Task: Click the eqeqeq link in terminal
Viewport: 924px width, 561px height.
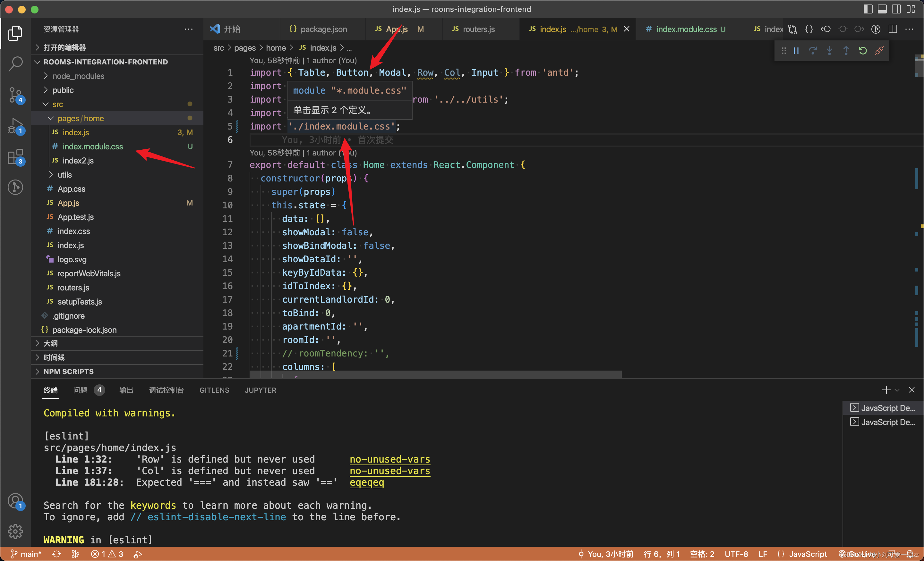Action: coord(367,483)
